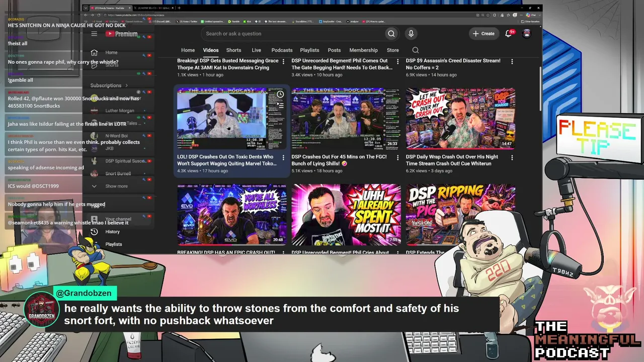Open the title 'DSP Crashes Out For 45 Mins'
The width and height of the screenshot is (644, 362).
tap(339, 160)
